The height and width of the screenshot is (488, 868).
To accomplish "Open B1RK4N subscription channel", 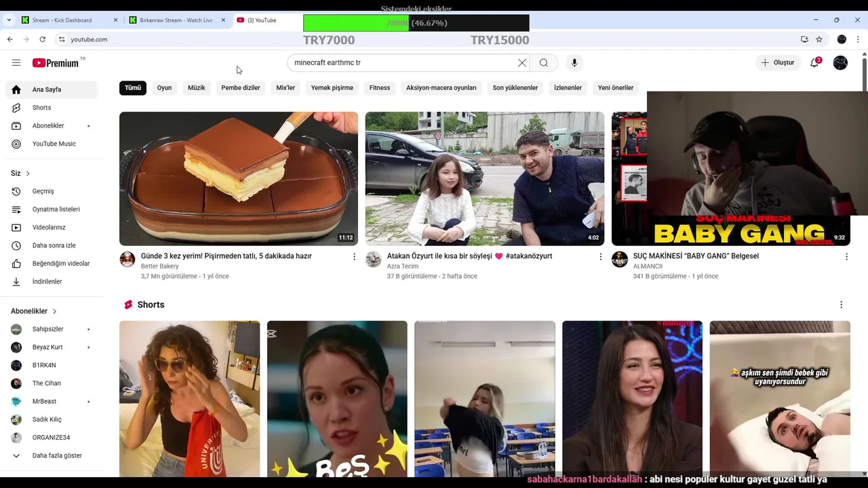I will [52, 365].
